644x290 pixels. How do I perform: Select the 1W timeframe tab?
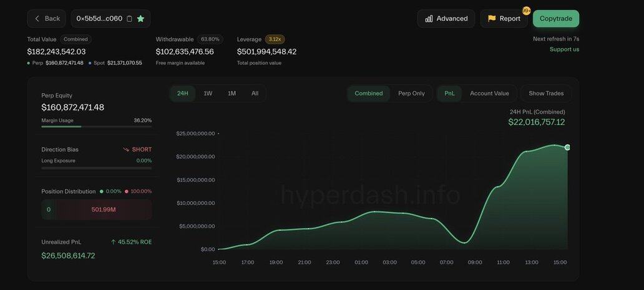(x=208, y=93)
